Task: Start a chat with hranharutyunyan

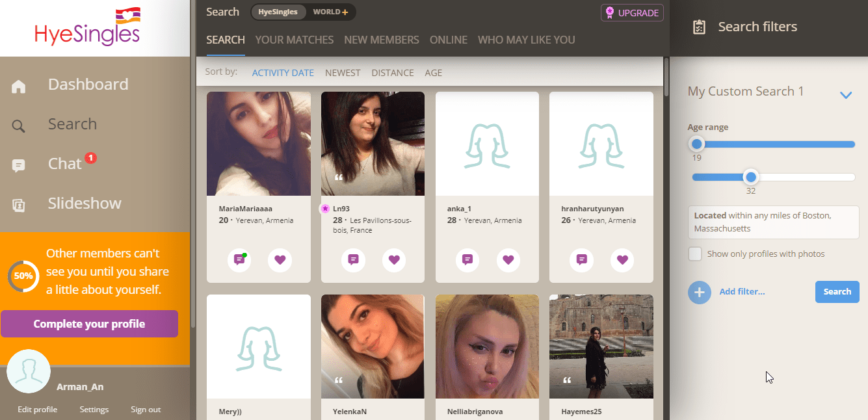Action: pyautogui.click(x=582, y=259)
